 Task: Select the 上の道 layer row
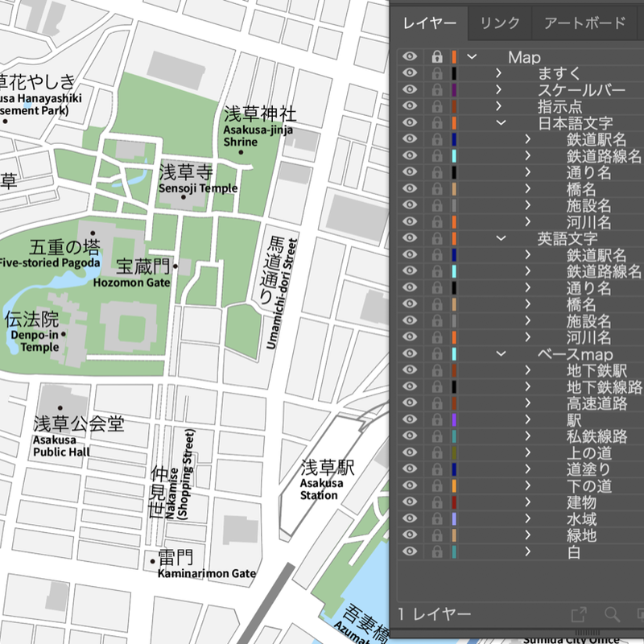(x=589, y=453)
